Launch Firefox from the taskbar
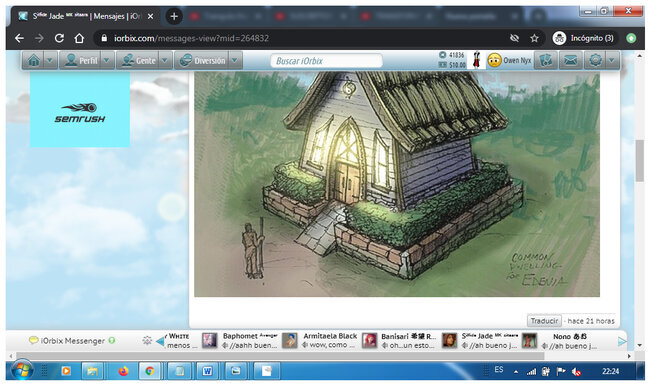Image resolution: width=650 pixels, height=384 pixels. pos(123,371)
